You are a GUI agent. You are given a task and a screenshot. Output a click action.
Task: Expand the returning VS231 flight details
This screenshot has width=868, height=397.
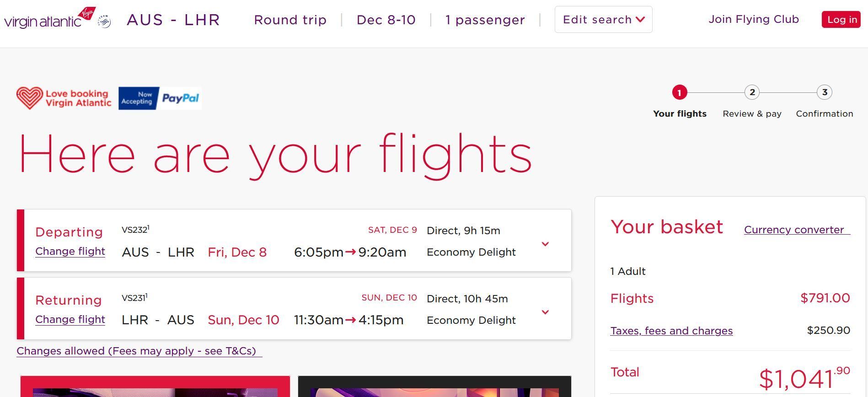click(545, 312)
